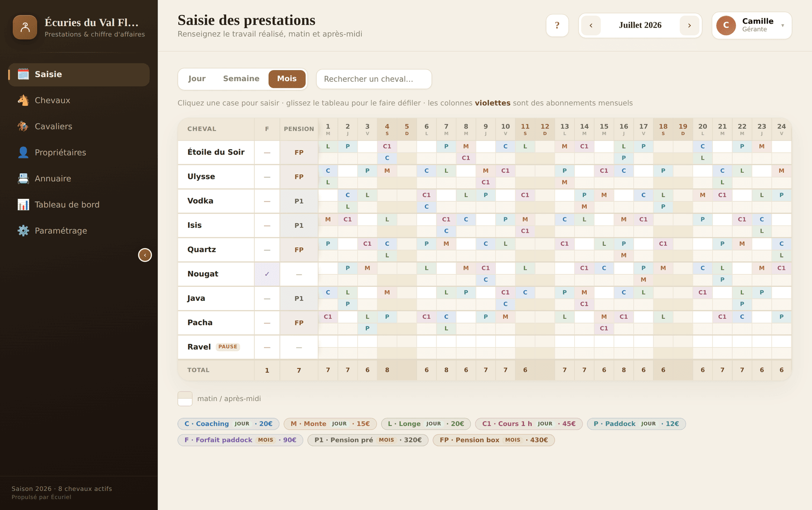Click the M · Monte 15€ legend chip
Viewport: 812px width, 510px height.
point(330,424)
